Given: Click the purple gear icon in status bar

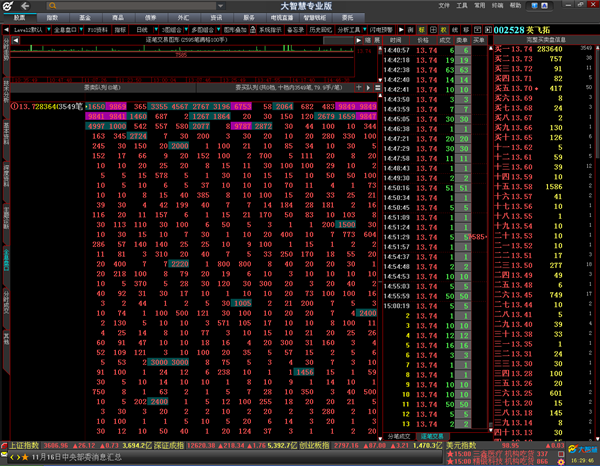Looking at the screenshot, I should (561, 462).
